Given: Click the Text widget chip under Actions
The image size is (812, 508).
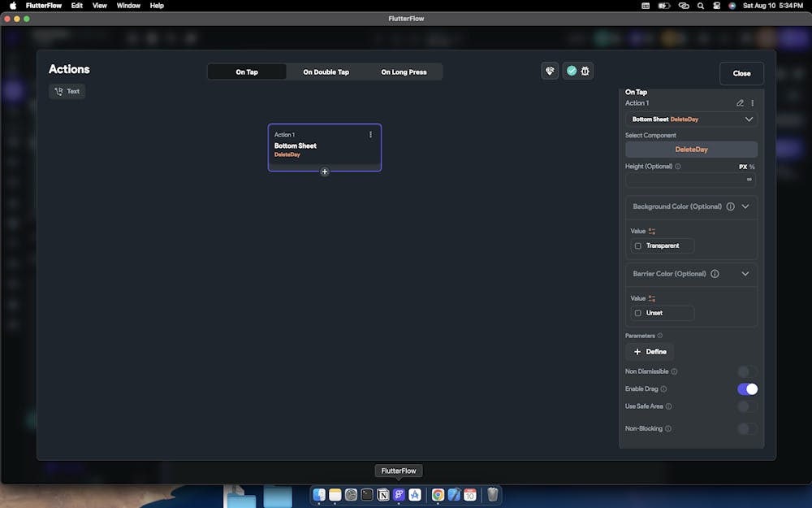Looking at the screenshot, I should tap(67, 91).
